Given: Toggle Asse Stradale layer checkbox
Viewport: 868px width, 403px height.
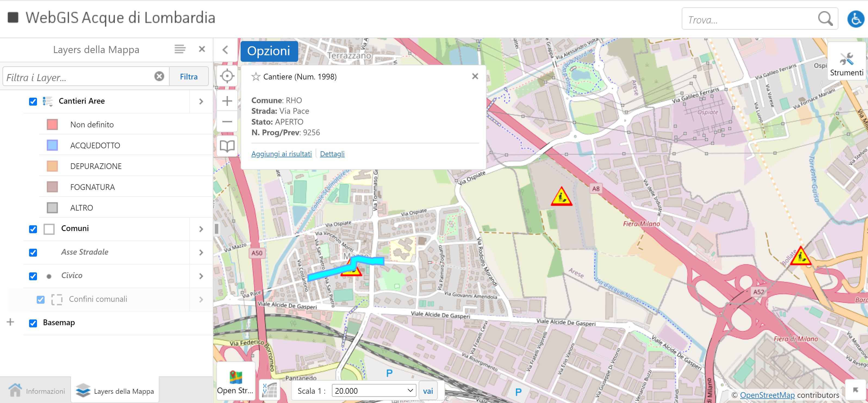Looking at the screenshot, I should (x=33, y=253).
